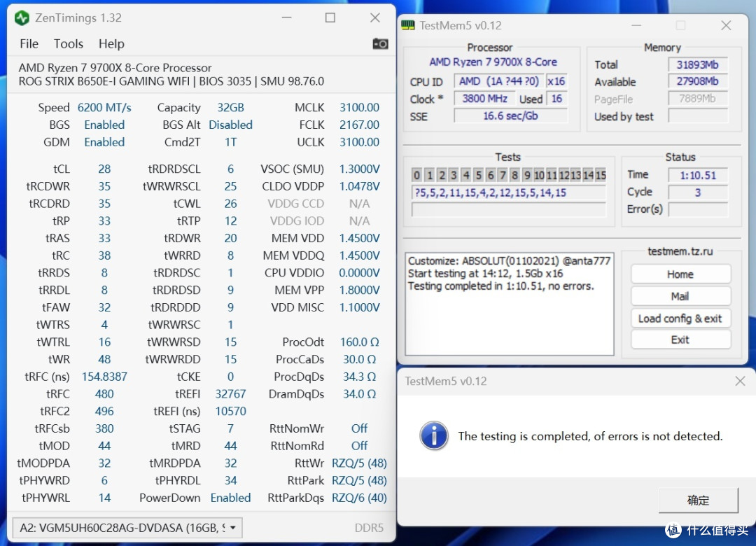Click the Mail button in TestMem5
This screenshot has height=546, width=756.
(680, 296)
